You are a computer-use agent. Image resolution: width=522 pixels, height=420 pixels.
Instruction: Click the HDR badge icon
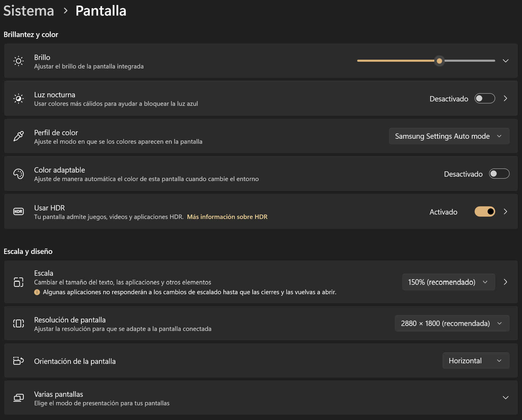(19, 212)
